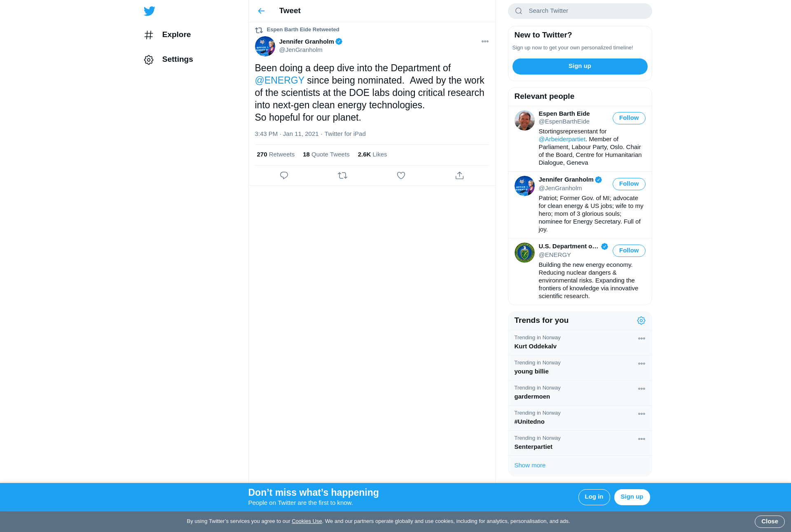Image resolution: width=791 pixels, height=532 pixels.
Task: Click the Search Twitter field
Action: point(580,11)
